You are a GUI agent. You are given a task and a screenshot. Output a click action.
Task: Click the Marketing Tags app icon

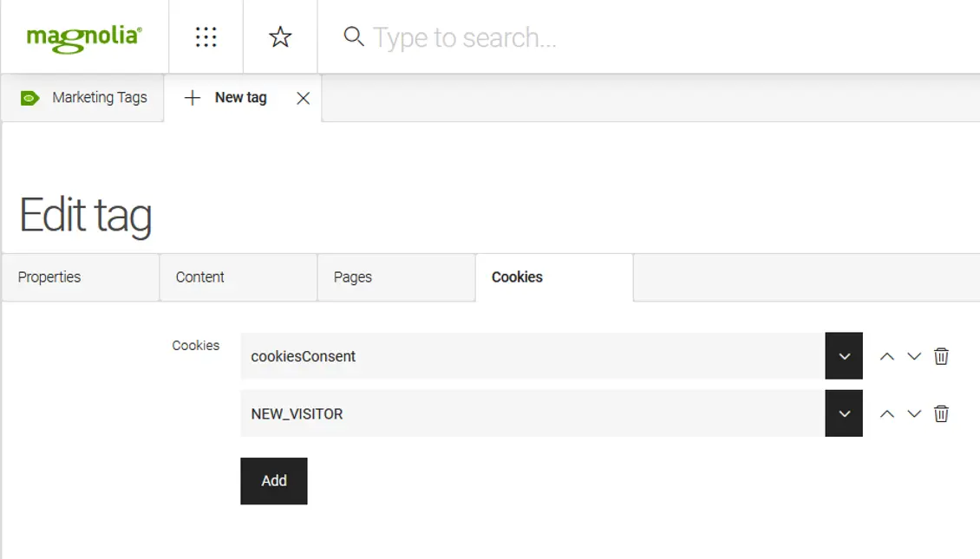pyautogui.click(x=30, y=98)
